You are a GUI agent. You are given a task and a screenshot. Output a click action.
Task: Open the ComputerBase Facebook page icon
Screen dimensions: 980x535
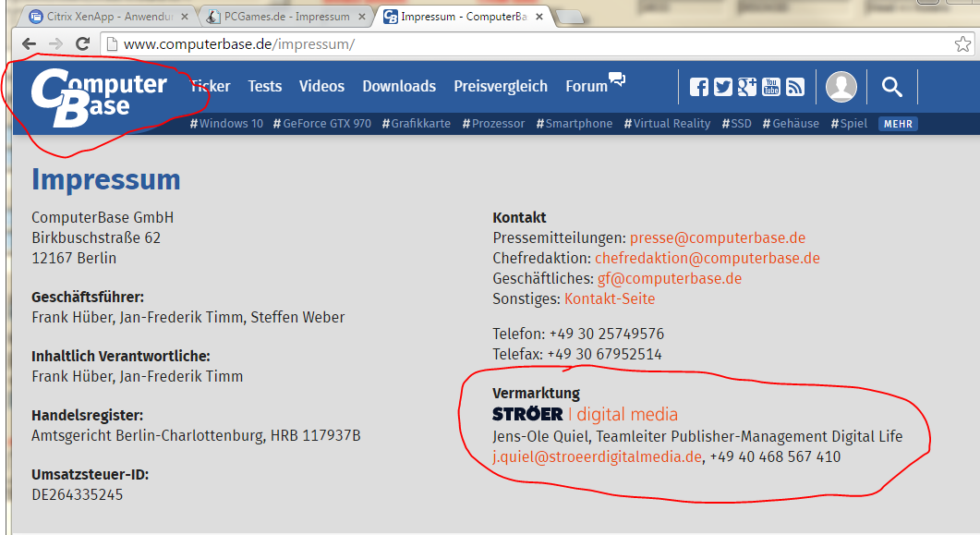click(x=699, y=87)
